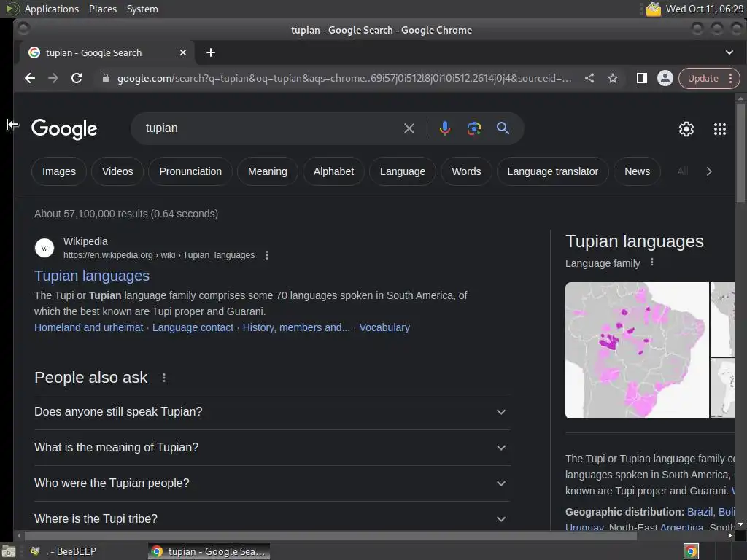Screen dimensions: 747x560
Task: Select the Pronunciation filter chip
Action: click(190, 171)
